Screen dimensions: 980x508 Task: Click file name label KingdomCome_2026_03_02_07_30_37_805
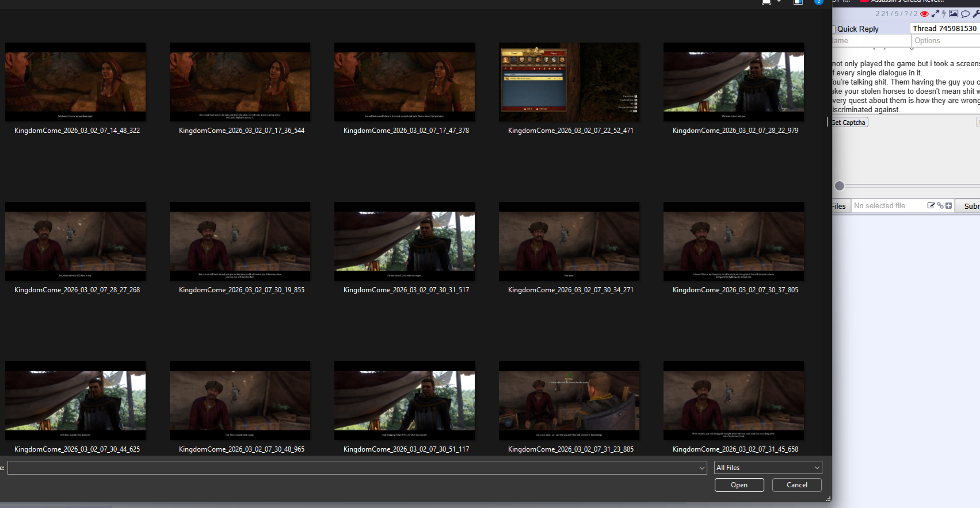pyautogui.click(x=735, y=290)
